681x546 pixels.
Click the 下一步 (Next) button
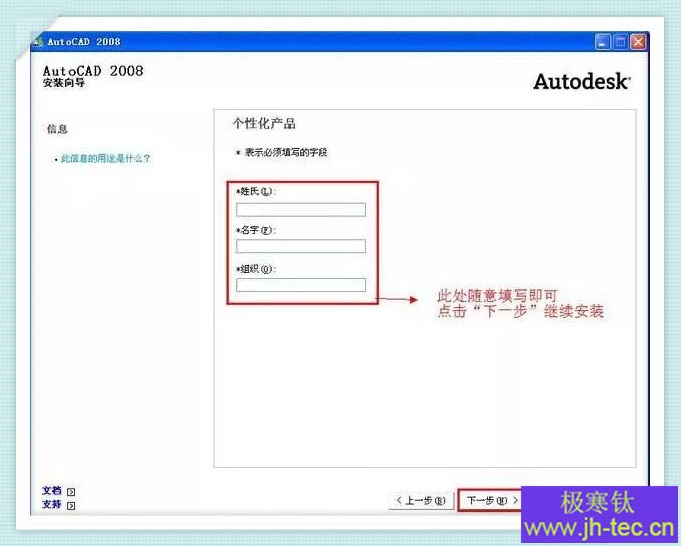pos(489,500)
